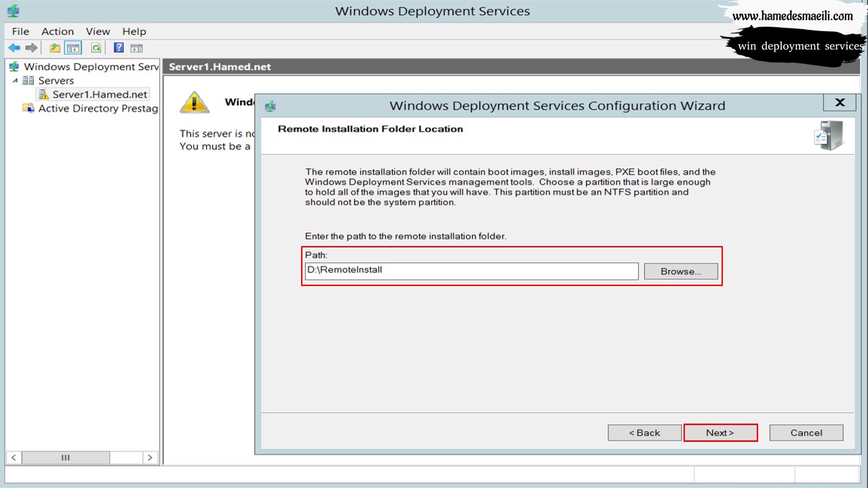868x488 pixels.
Task: Open Help via blue question mark icon
Action: point(119,48)
